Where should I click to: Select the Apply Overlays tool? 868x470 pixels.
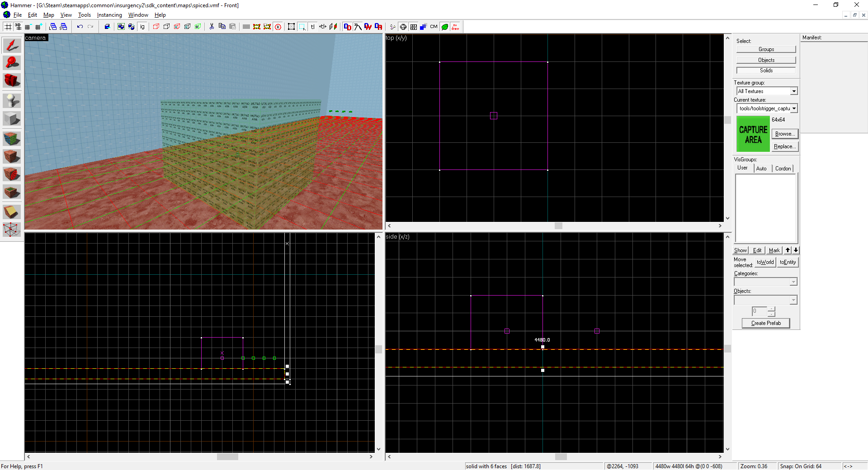[12, 192]
